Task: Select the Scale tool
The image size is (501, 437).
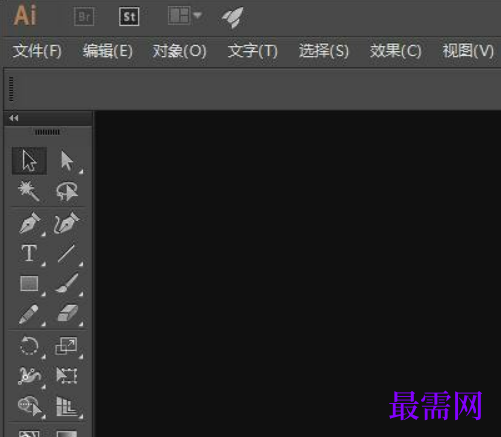Action: pos(66,345)
